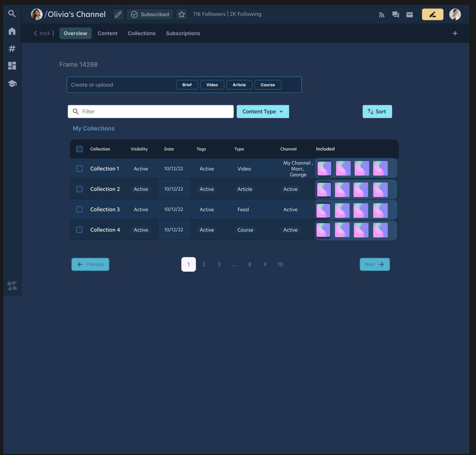
Task: Click the Visibility column header
Action: pyautogui.click(x=139, y=149)
